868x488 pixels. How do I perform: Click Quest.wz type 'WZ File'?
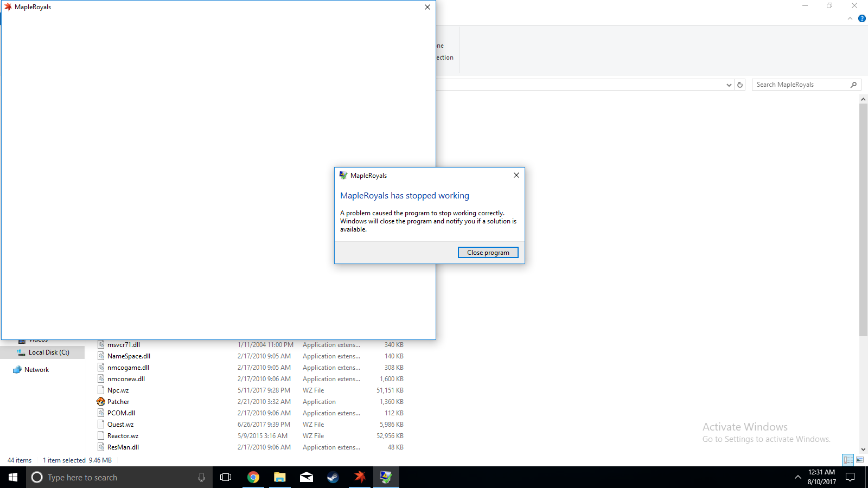click(x=313, y=425)
